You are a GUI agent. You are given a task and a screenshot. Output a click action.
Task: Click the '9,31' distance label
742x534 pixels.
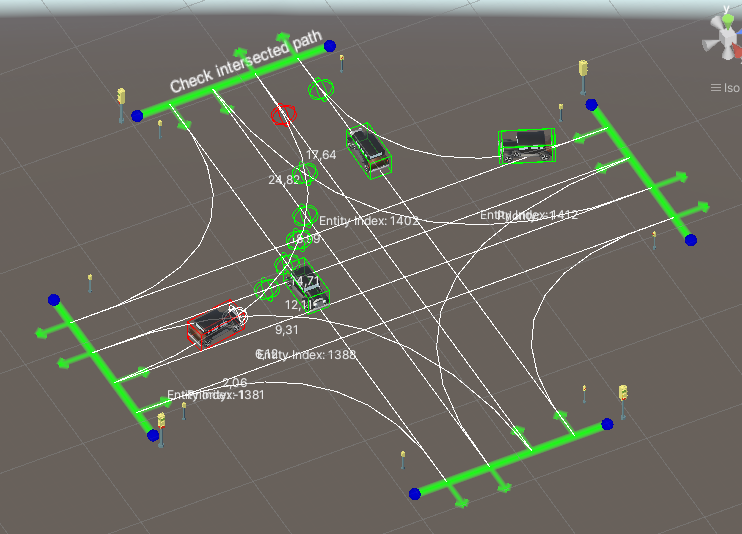pos(287,330)
